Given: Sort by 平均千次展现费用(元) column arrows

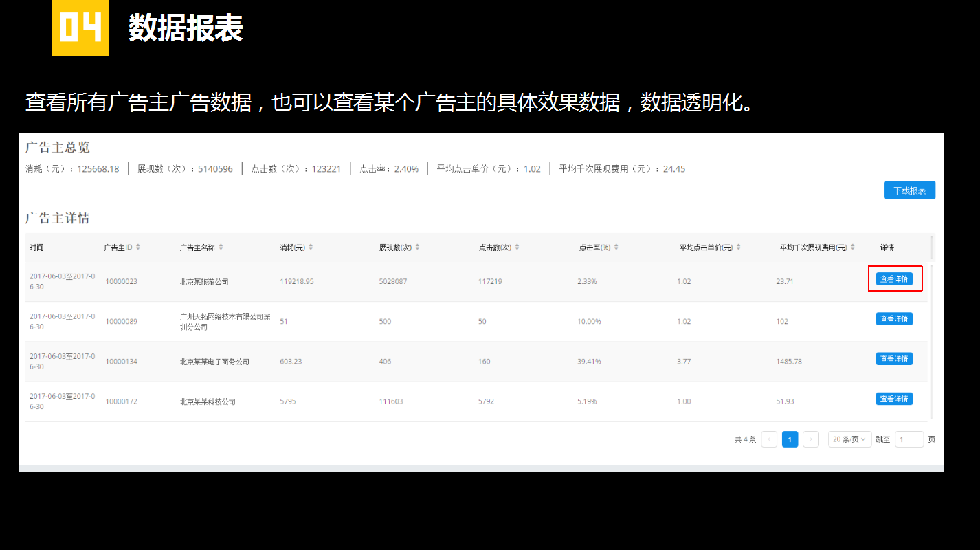Looking at the screenshot, I should pyautogui.click(x=853, y=247).
